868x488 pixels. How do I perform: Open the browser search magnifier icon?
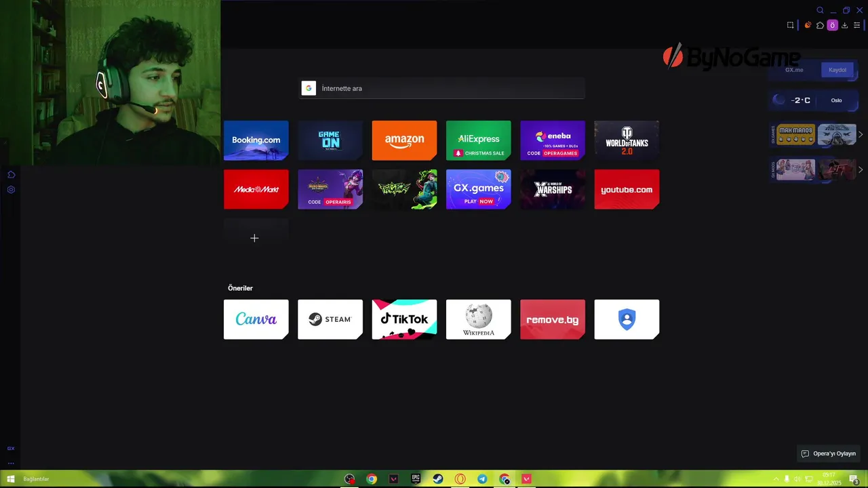[820, 10]
